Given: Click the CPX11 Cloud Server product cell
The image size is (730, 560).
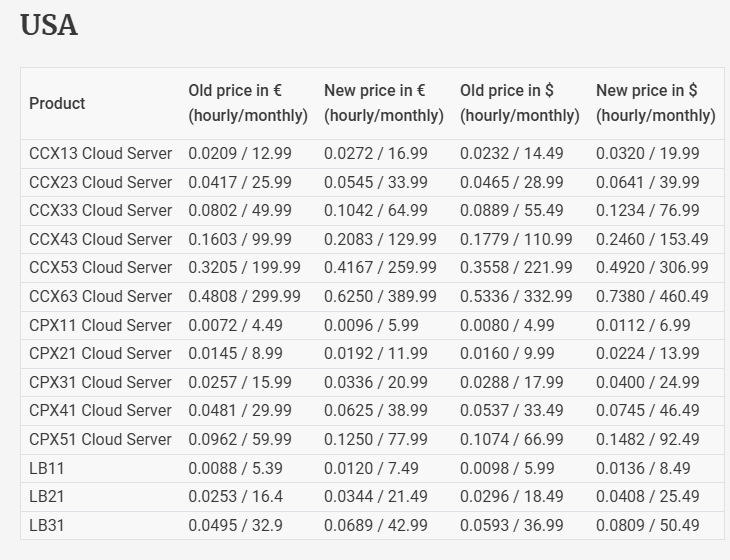Looking at the screenshot, I should click(x=100, y=325).
